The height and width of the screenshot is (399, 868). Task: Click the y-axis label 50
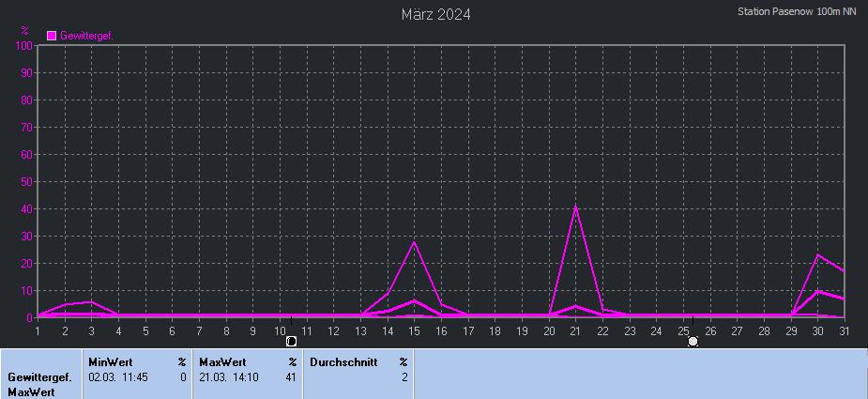[27, 182]
